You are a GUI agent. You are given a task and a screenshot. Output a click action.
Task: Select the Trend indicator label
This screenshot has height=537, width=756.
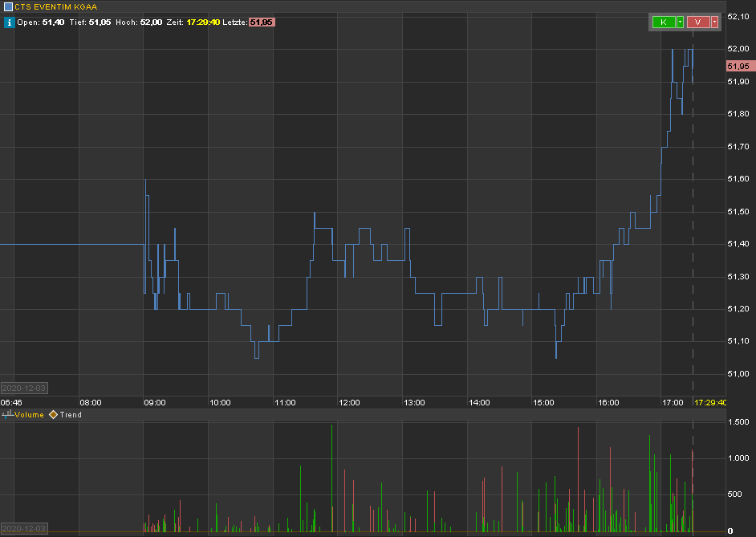pyautogui.click(x=71, y=415)
